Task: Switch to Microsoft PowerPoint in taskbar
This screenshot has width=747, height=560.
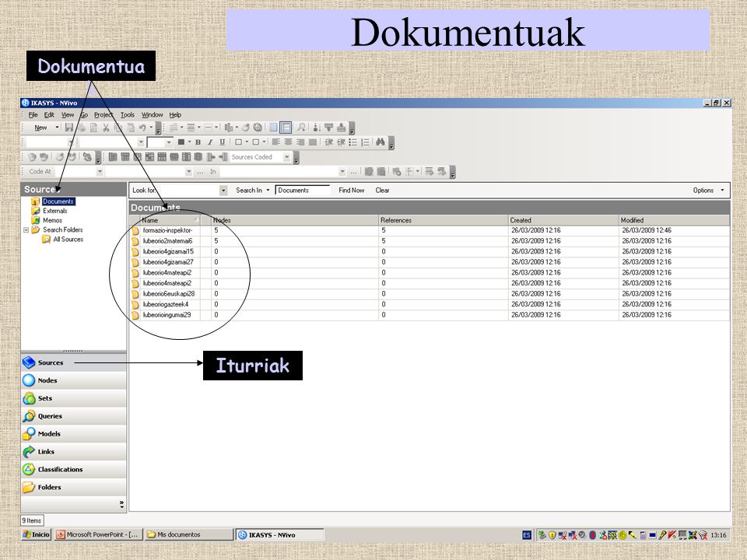Action: (x=98, y=534)
